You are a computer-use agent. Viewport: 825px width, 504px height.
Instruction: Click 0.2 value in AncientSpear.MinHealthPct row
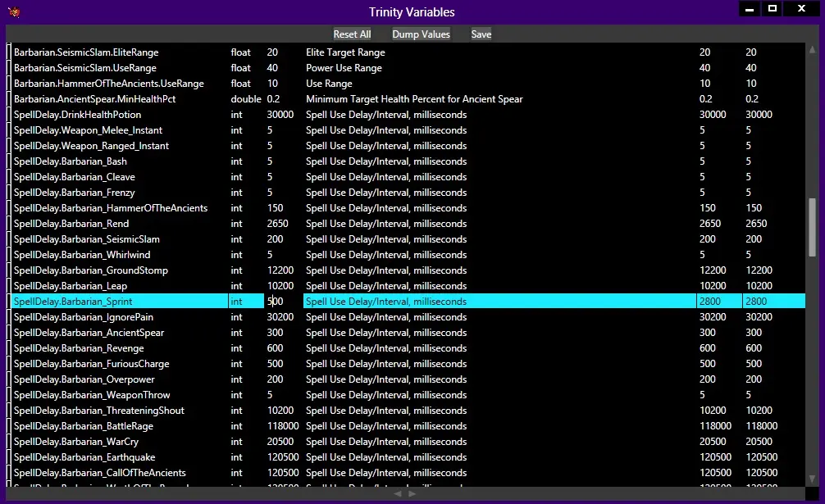point(273,99)
